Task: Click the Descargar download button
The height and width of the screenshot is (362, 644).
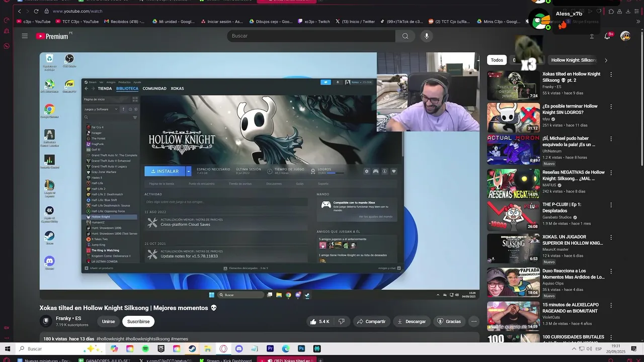Action: [411, 321]
